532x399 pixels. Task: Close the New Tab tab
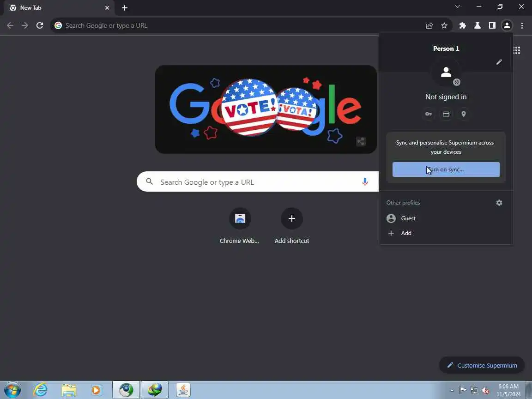coord(107,8)
